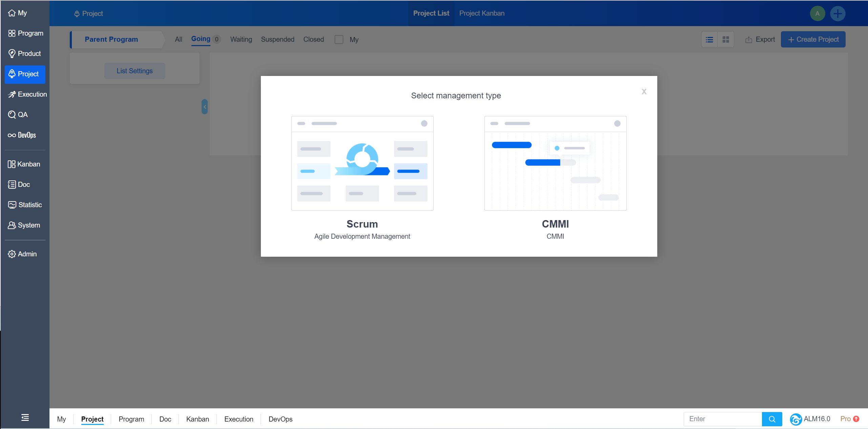The image size is (868, 429).
Task: Filter projects by Waiting status
Action: point(241,39)
